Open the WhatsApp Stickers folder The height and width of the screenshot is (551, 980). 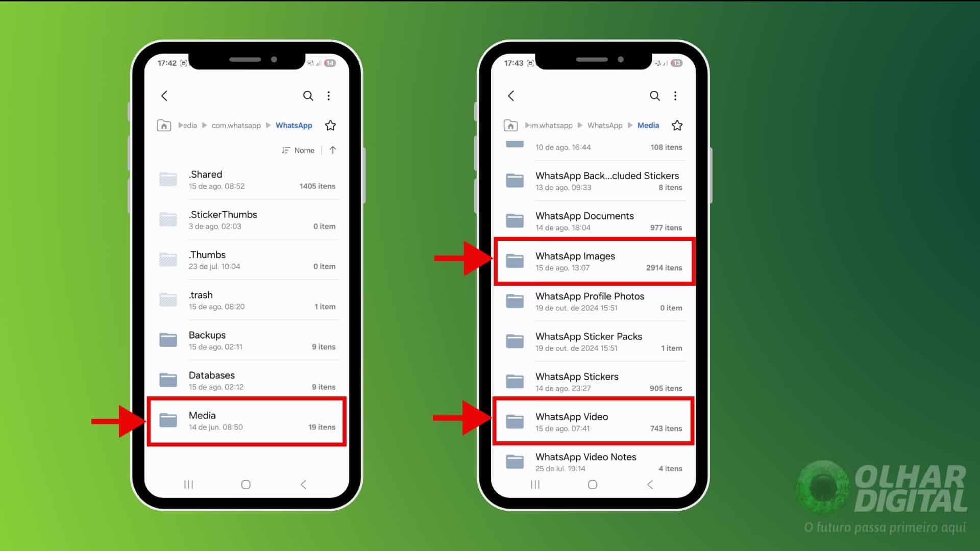tap(594, 382)
